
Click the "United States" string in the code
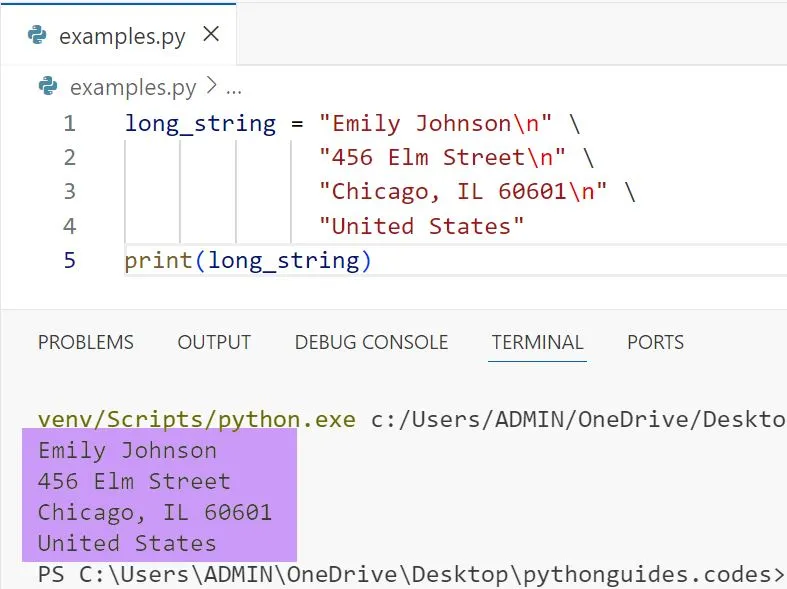pos(421,226)
